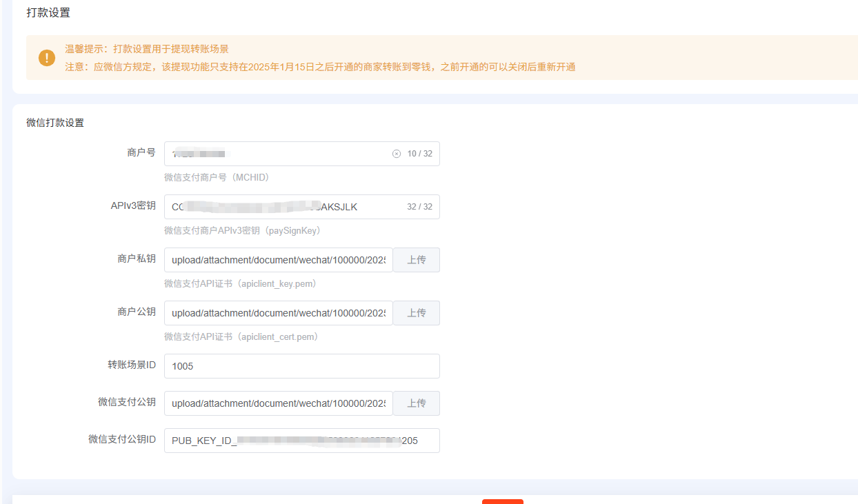Select the 商户公钥 file path field
This screenshot has width=858, height=504.
click(278, 313)
